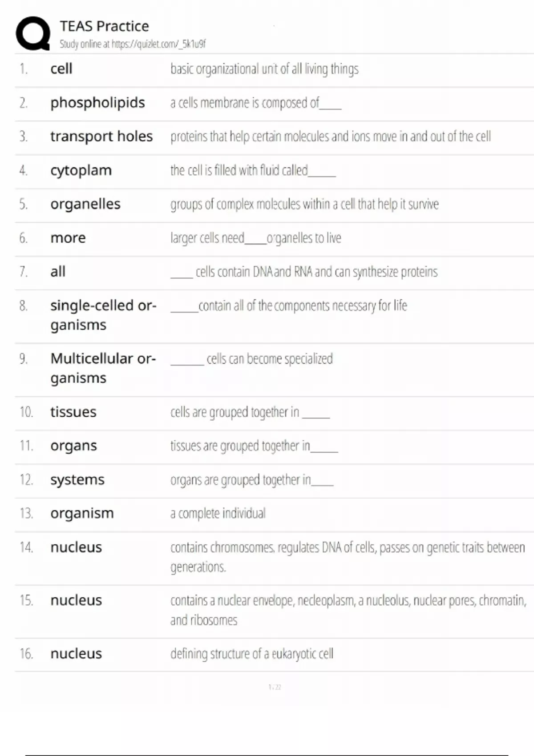Click the term 'more' in row 6

tap(68, 238)
